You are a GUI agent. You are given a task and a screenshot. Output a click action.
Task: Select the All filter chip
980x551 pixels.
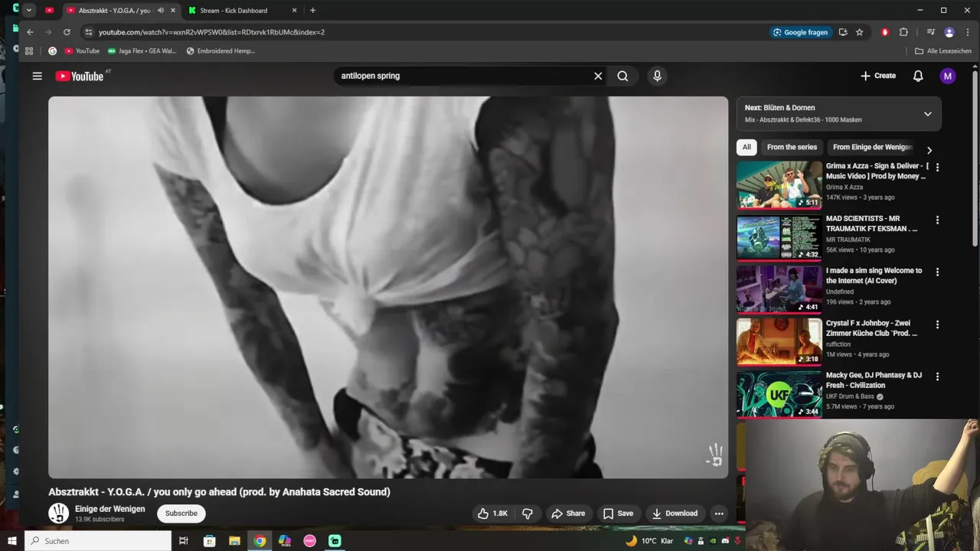click(746, 147)
